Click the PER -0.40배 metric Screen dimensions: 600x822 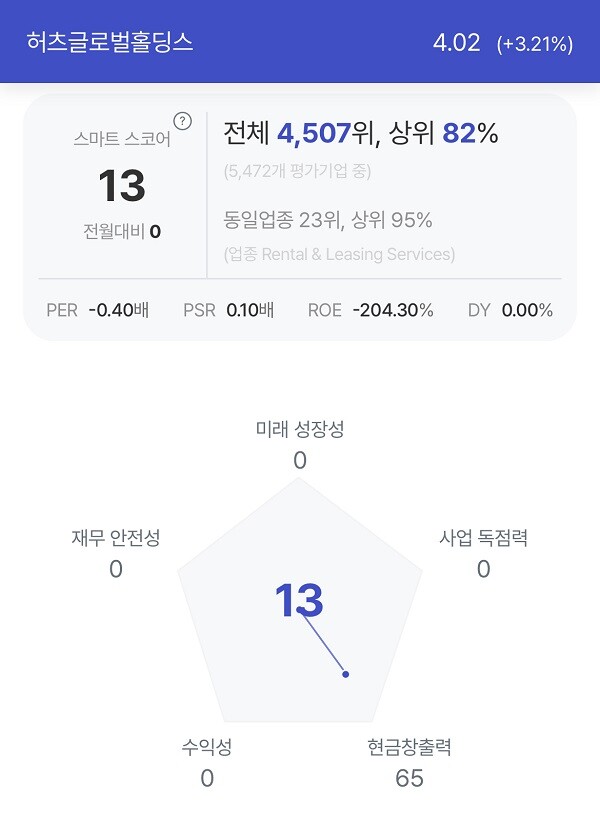pyautogui.click(x=98, y=310)
